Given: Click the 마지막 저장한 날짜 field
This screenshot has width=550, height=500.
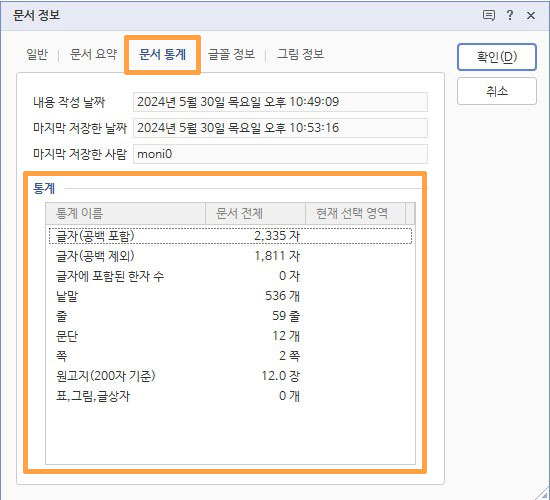Looking at the screenshot, I should 280,128.
